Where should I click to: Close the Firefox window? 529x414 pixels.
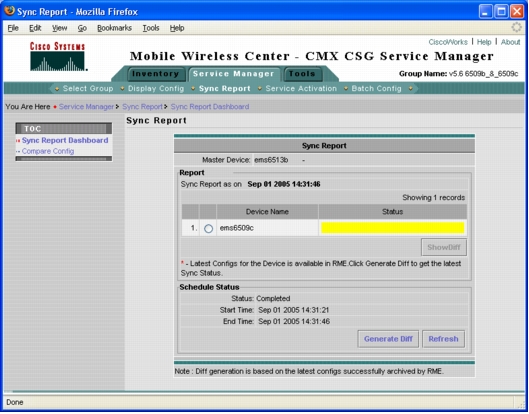(x=517, y=11)
